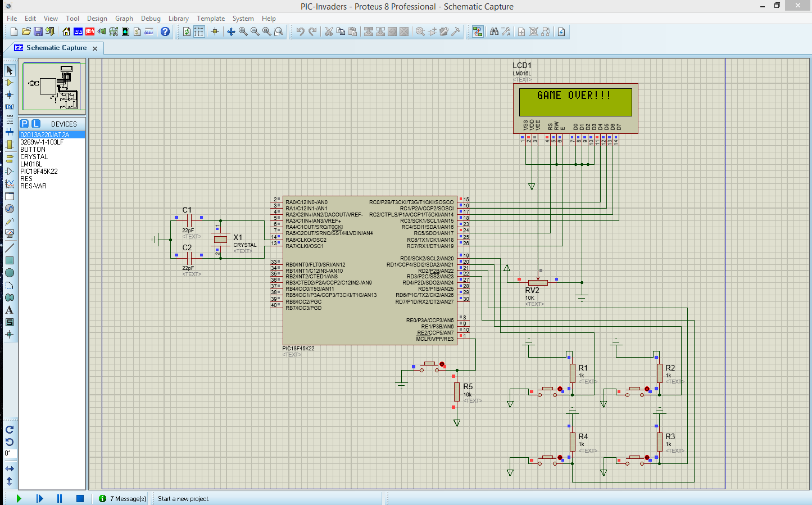Viewport: 812px width, 505px height.
Task: Select Junction Dot Mode tool
Action: (x=10, y=95)
